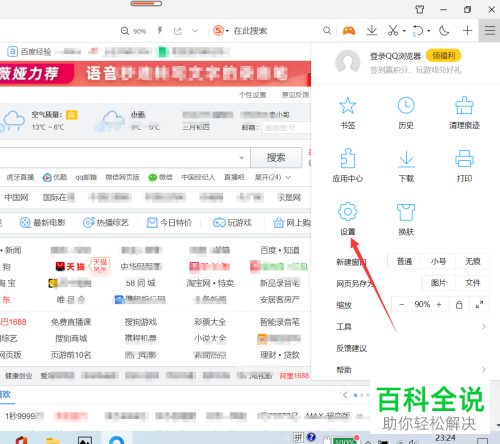The height and width of the screenshot is (444, 500).
Task: Open the Office icon on the taskbar
Action: 21,439
